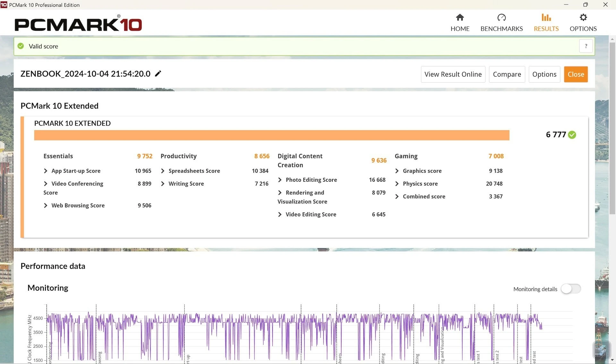This screenshot has width=616, height=364.
Task: Click the Monitoring section heading
Action: point(48,288)
